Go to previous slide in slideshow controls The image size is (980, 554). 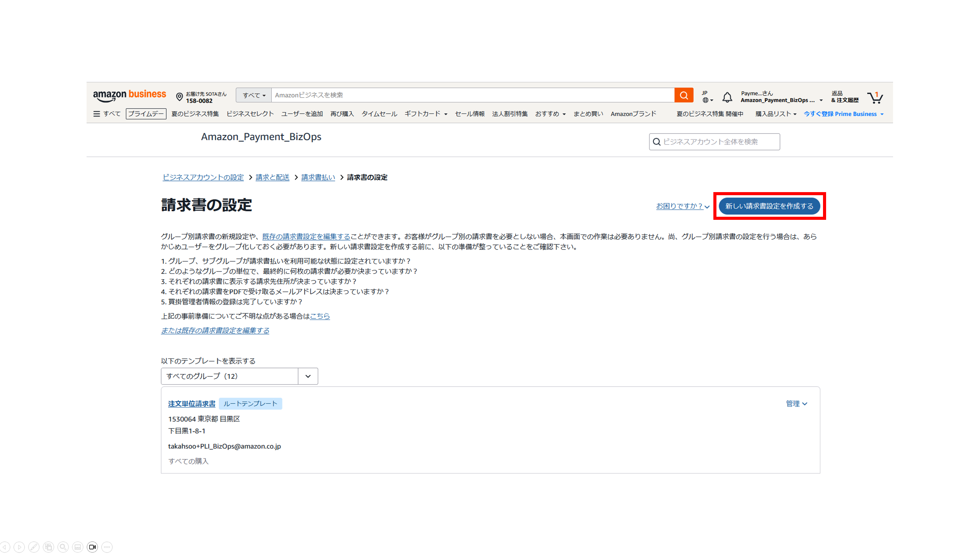click(x=5, y=547)
